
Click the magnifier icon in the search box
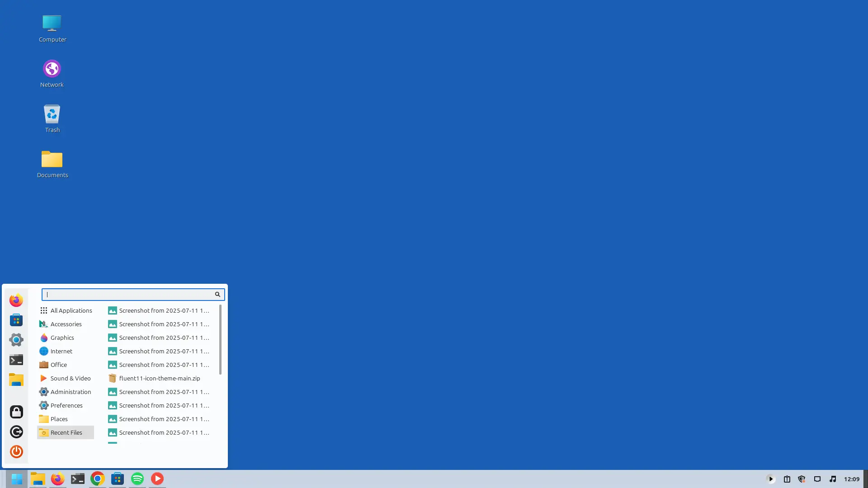click(217, 295)
